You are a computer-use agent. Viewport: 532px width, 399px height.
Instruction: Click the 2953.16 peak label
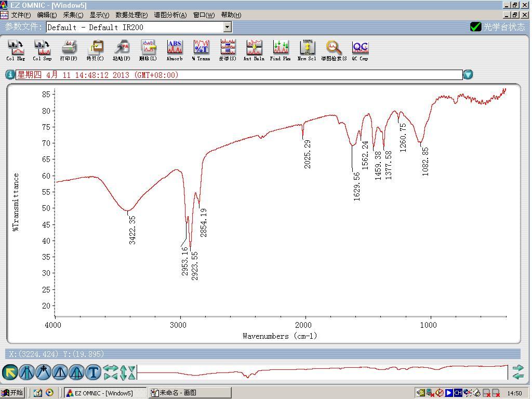[x=184, y=261]
